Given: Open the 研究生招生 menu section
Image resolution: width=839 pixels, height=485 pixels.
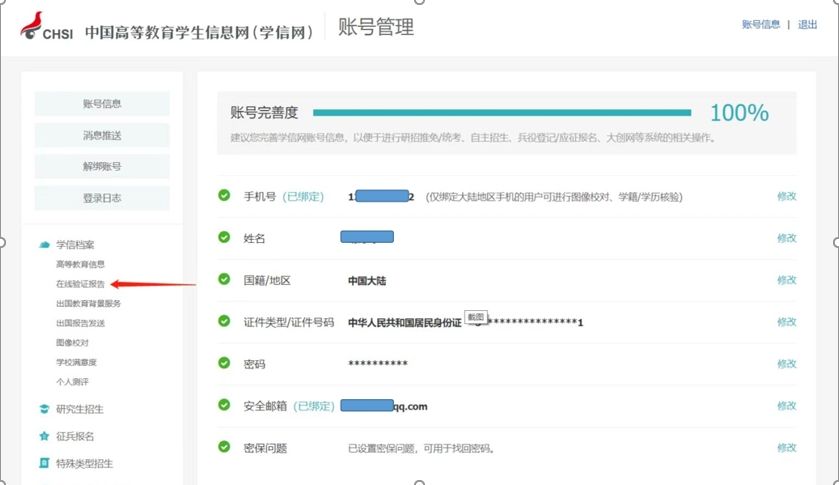Looking at the screenshot, I should point(80,409).
